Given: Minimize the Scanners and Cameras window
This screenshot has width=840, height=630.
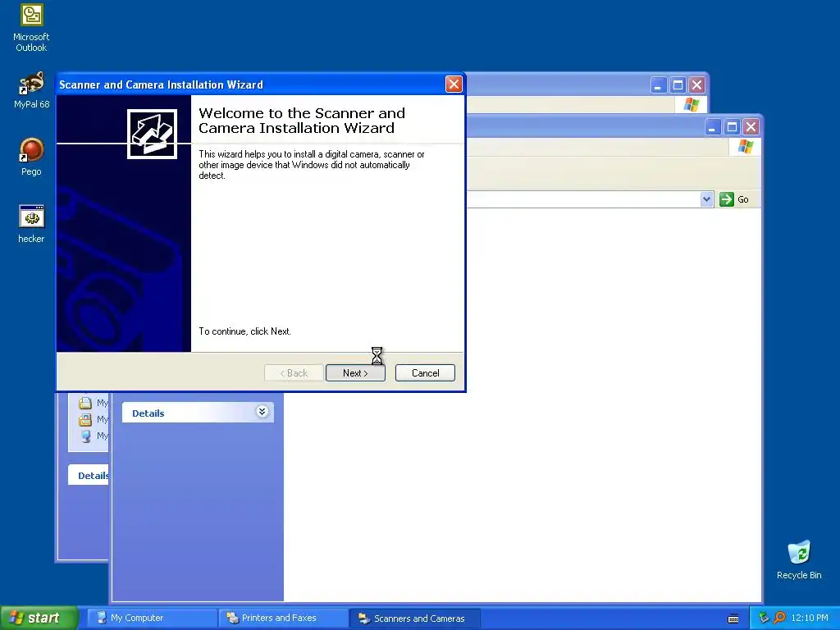Looking at the screenshot, I should (x=712, y=127).
